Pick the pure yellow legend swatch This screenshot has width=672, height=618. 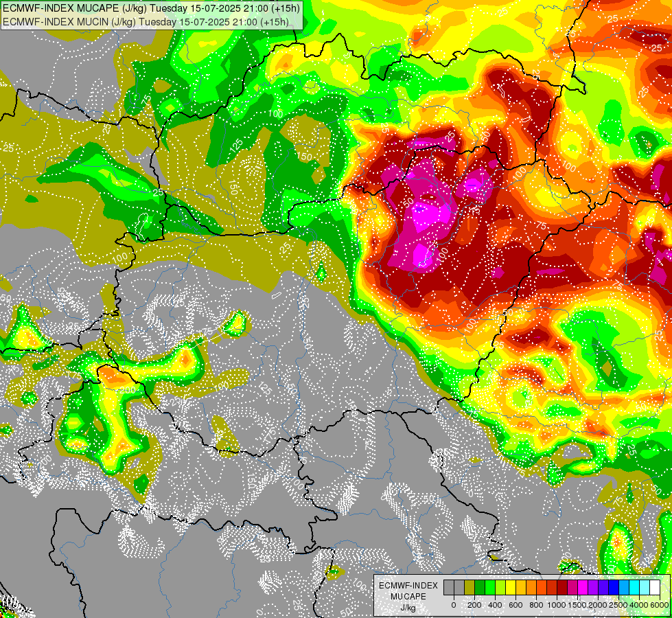(x=511, y=588)
